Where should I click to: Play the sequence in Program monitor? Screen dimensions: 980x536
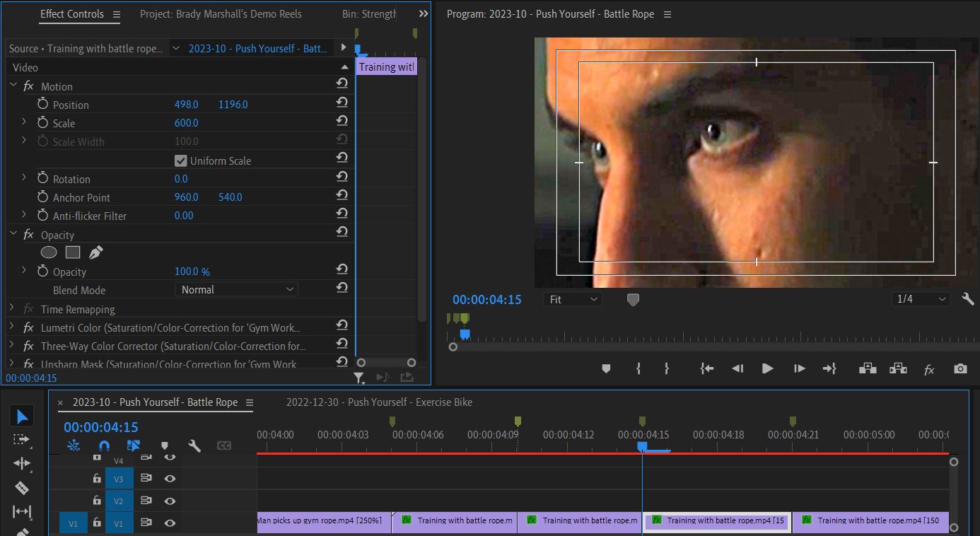tap(767, 368)
